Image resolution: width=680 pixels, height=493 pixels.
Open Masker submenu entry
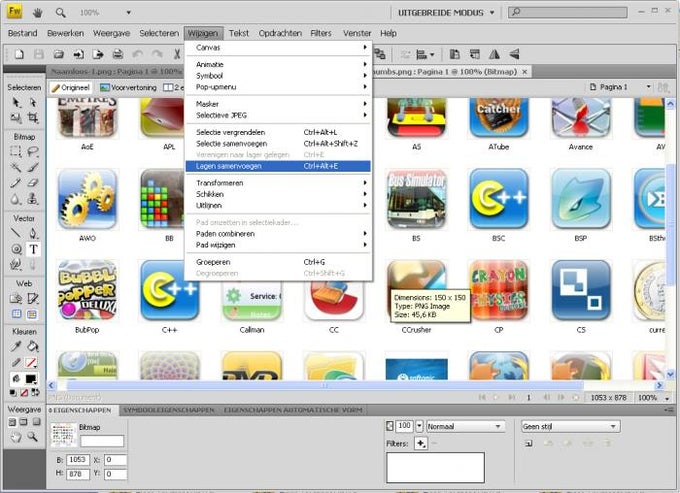coord(278,104)
